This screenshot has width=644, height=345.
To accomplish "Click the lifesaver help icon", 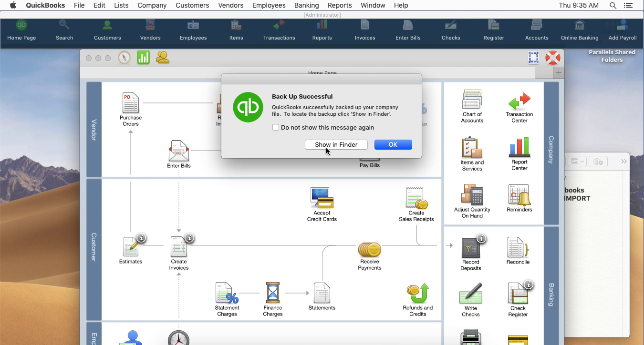I will click(x=552, y=58).
